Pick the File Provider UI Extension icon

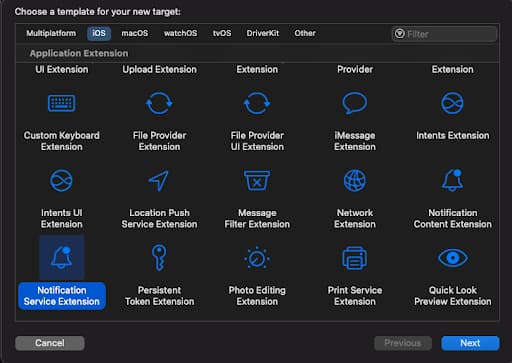pyautogui.click(x=257, y=103)
